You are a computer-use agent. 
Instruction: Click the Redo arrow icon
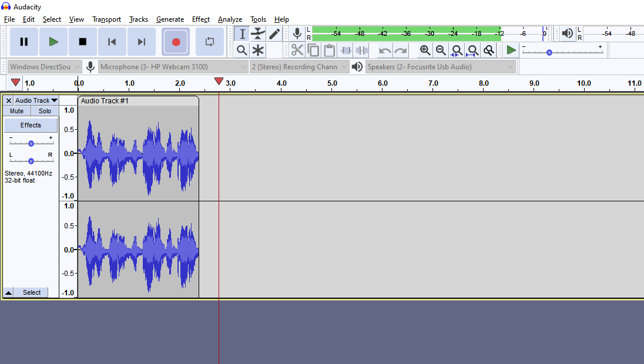click(401, 50)
